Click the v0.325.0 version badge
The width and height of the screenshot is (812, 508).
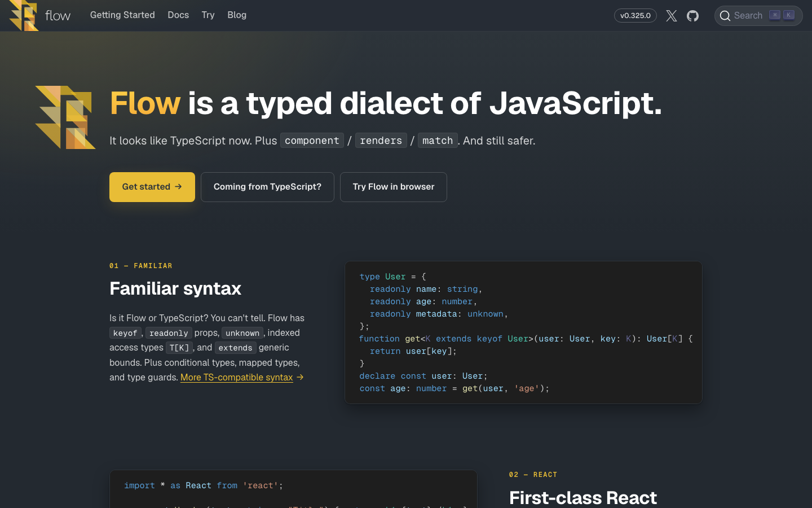click(636, 16)
